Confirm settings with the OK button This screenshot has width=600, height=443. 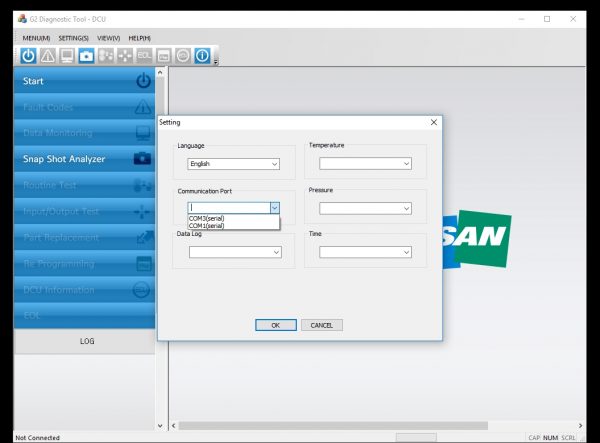coord(276,325)
